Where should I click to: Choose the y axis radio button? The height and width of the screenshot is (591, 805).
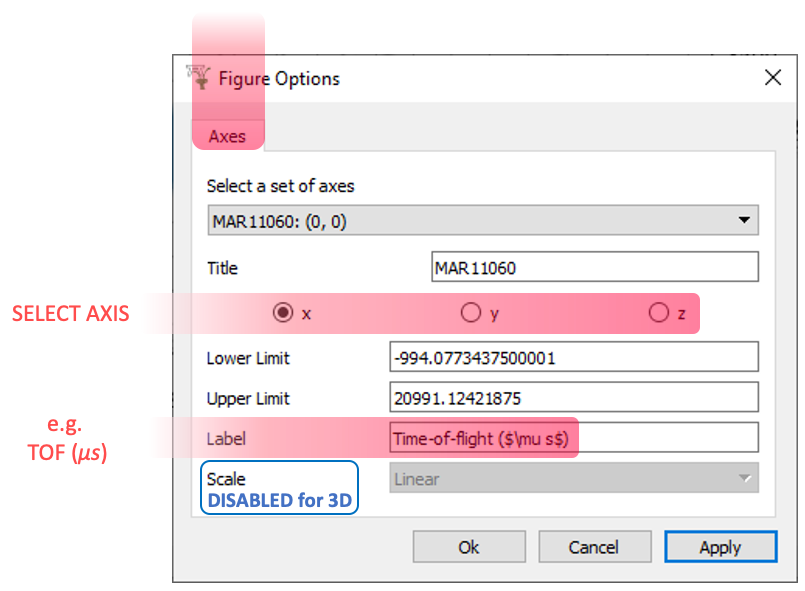point(471,312)
